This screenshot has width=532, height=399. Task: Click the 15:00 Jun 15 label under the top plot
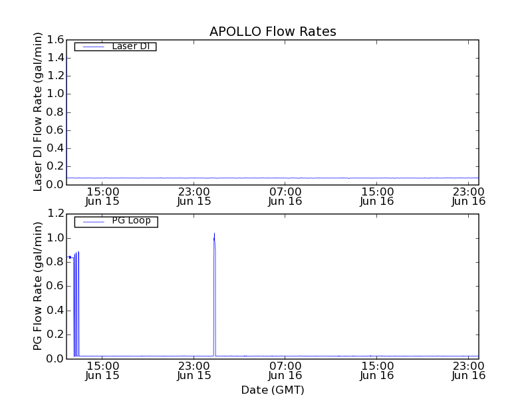(x=102, y=196)
